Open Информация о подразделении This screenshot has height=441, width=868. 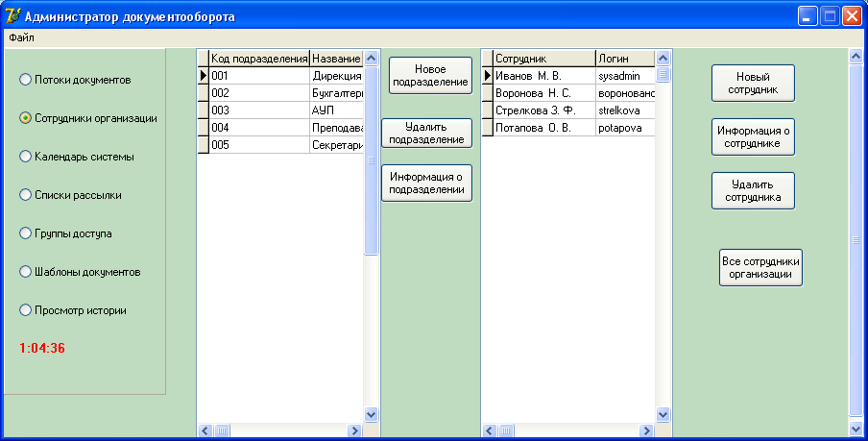tap(426, 183)
